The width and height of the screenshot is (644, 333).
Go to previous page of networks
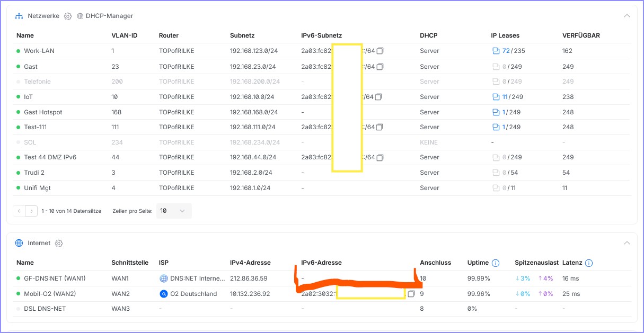coord(19,211)
